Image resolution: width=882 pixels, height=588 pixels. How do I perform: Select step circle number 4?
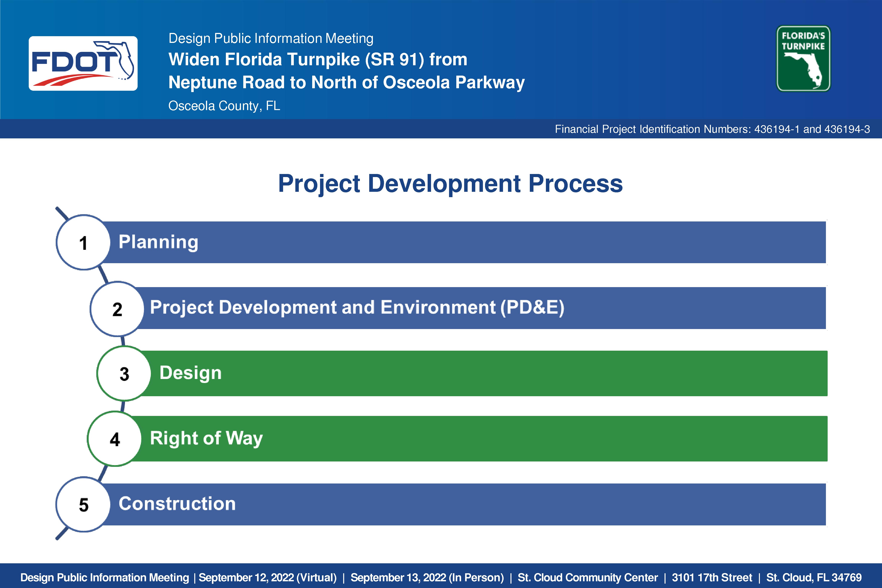point(114,439)
